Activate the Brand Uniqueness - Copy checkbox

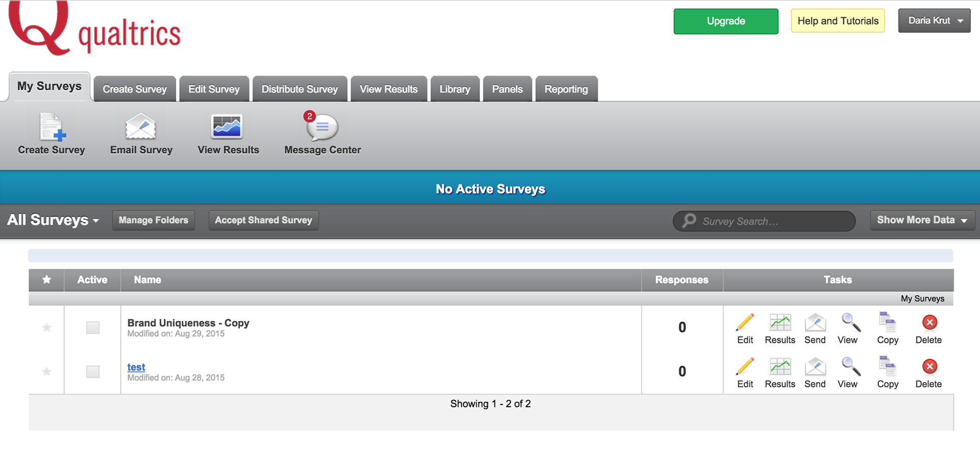pos(93,328)
